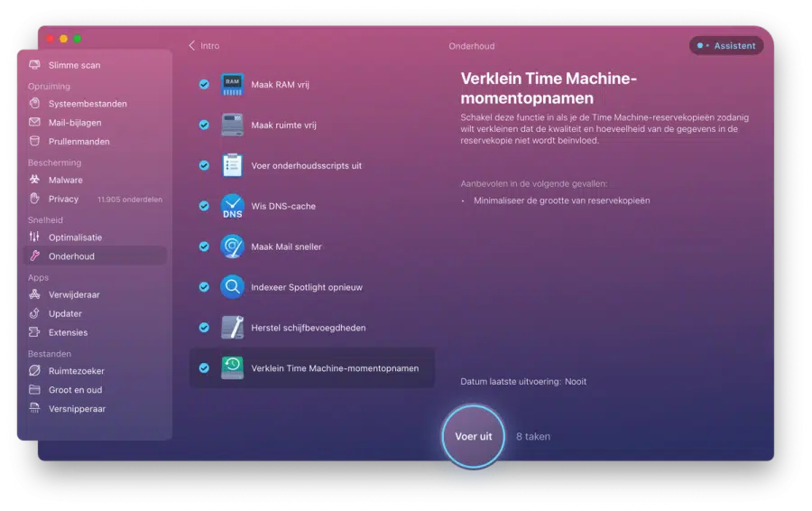Go back to Intro
812x511 pixels.
click(x=204, y=46)
